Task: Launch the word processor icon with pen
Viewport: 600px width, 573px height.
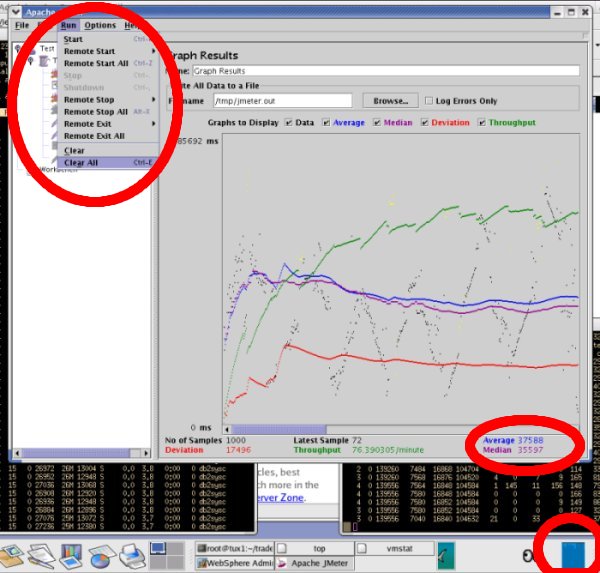Action: 41,556
